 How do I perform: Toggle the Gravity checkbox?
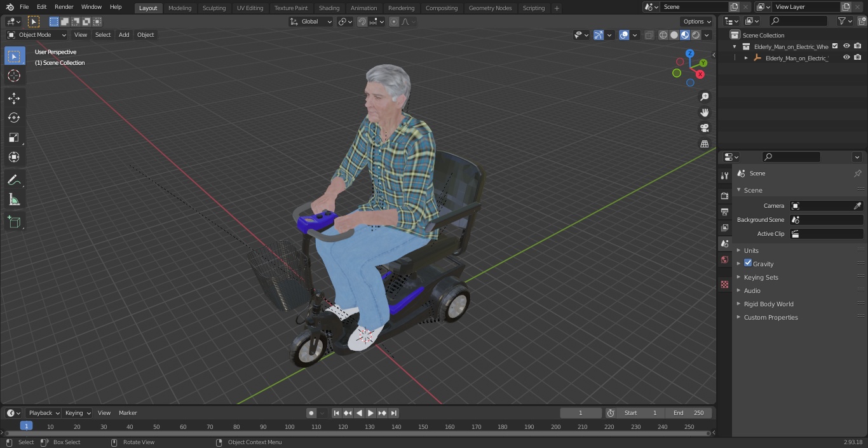(748, 263)
